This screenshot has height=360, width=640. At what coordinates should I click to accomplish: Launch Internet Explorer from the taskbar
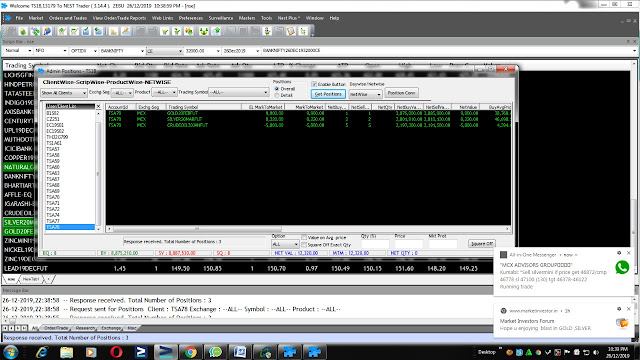coord(42,352)
